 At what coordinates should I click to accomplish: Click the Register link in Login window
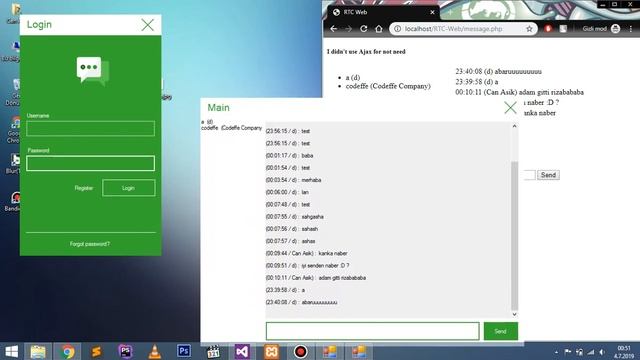(84, 188)
